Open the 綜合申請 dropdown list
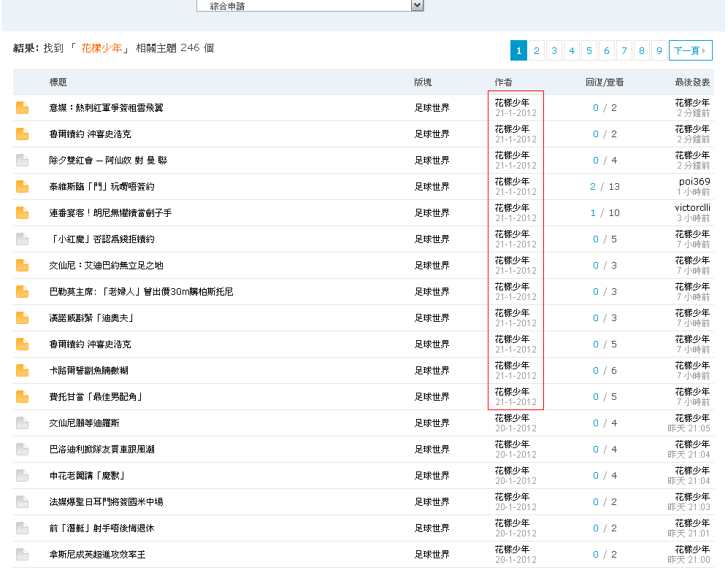The width and height of the screenshot is (728, 570). [x=417, y=6]
